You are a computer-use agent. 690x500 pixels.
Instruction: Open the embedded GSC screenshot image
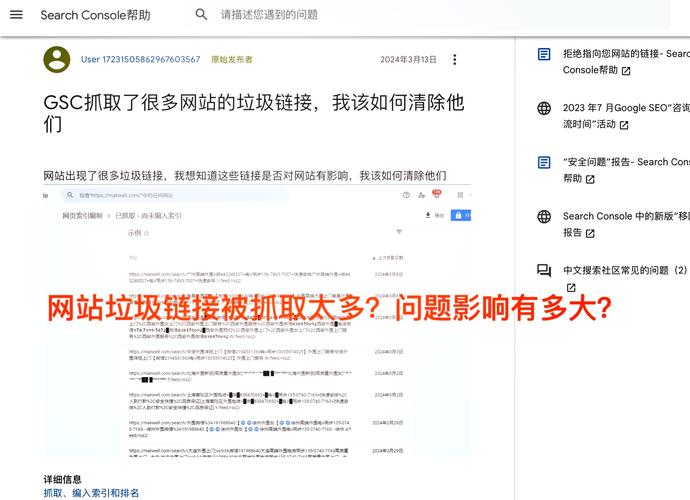click(x=257, y=321)
